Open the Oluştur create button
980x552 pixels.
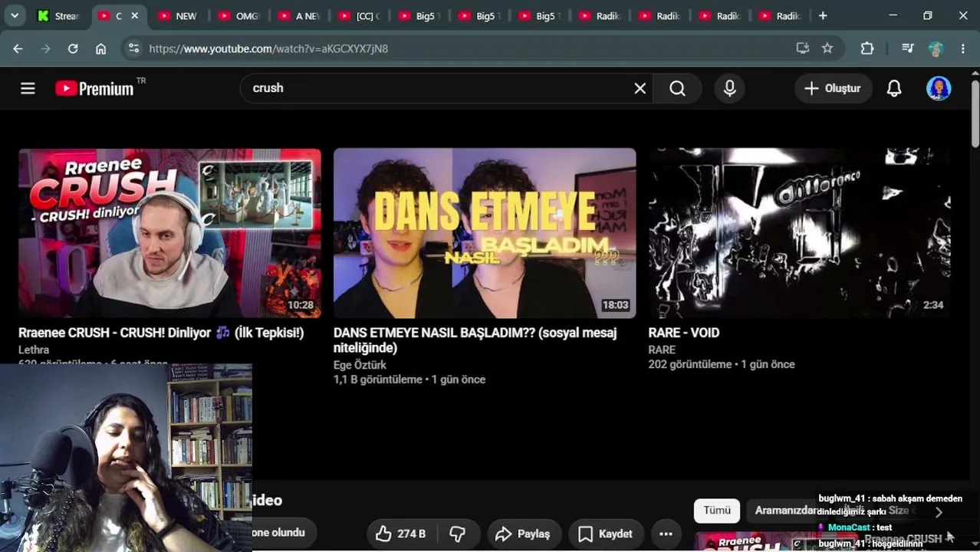(833, 88)
